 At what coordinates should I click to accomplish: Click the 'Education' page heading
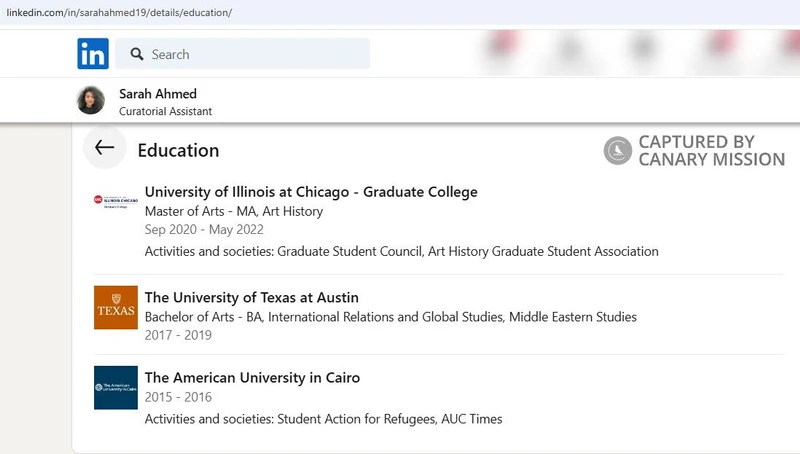tap(178, 150)
